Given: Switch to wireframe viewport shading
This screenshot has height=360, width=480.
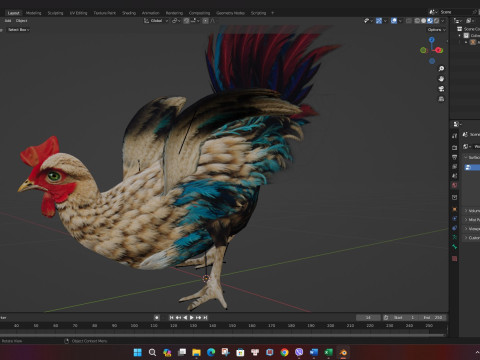Looking at the screenshot, I should (x=417, y=21).
